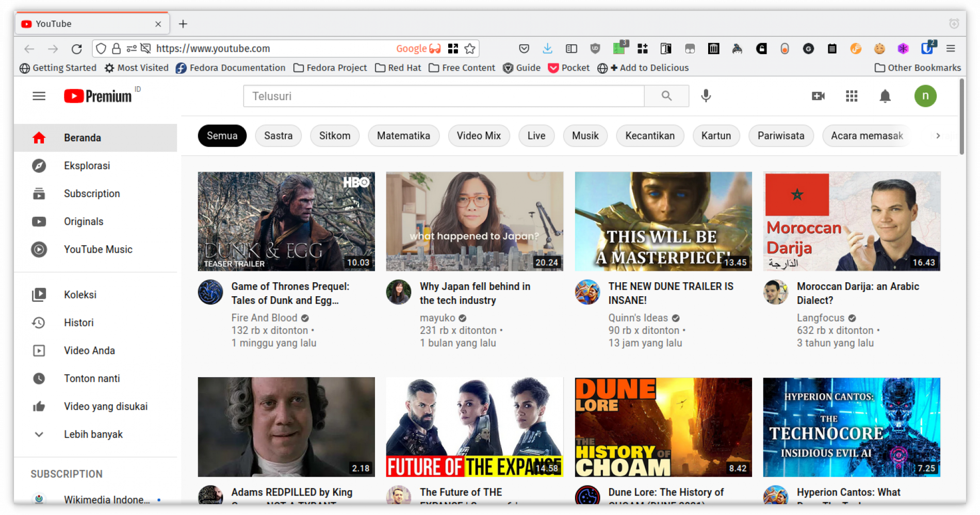Open the YouTube hamburger guide menu
Screen dimensions: 980x515
(39, 96)
